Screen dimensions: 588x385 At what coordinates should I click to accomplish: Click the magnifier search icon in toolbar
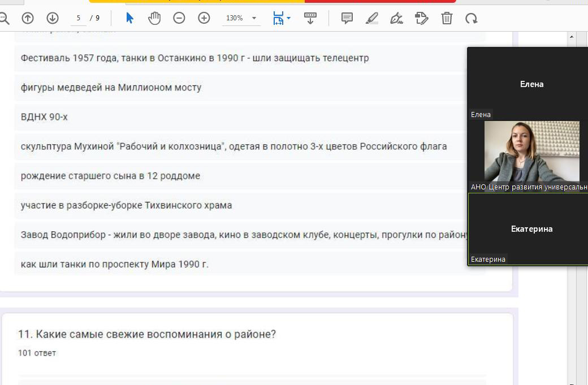4,18
